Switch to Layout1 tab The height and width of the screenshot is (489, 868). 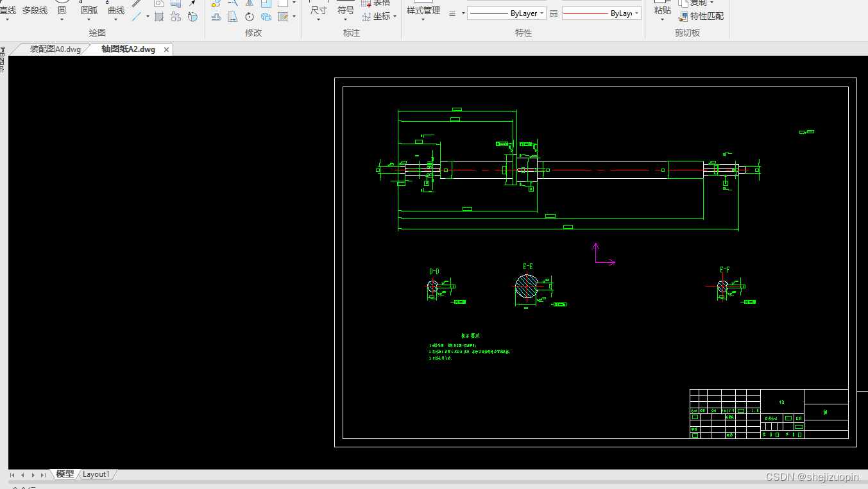pyautogui.click(x=96, y=474)
